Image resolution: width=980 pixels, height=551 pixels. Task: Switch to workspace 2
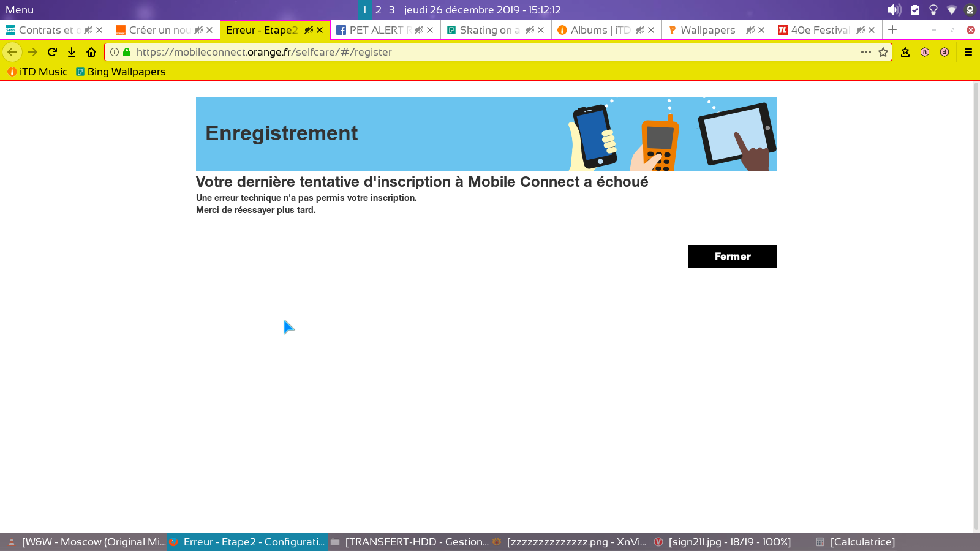point(379,10)
